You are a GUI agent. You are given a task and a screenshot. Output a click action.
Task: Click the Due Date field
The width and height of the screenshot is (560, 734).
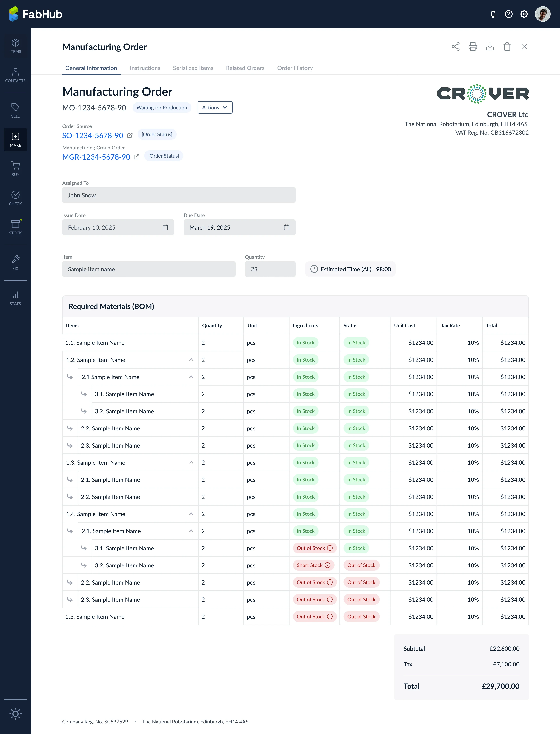point(239,227)
